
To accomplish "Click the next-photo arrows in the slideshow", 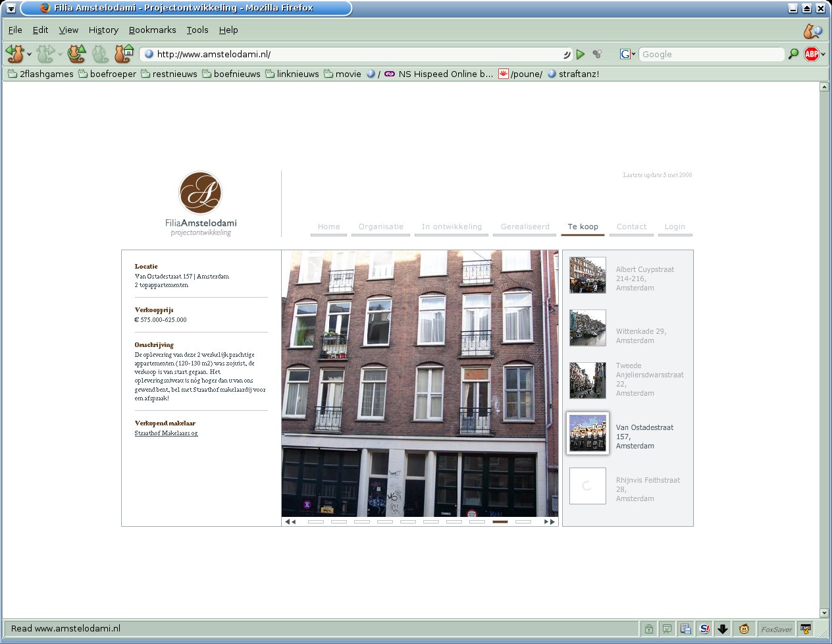I will pos(549,522).
